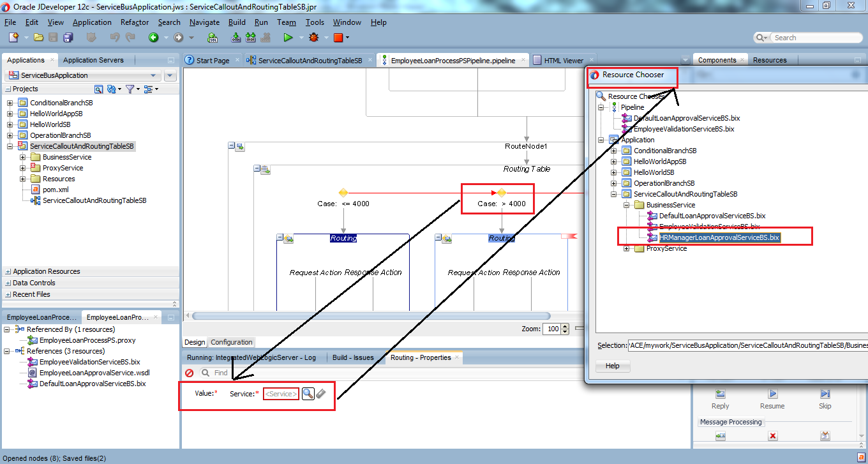
Task: Click the Help button in Resource Chooser
Action: (612, 366)
